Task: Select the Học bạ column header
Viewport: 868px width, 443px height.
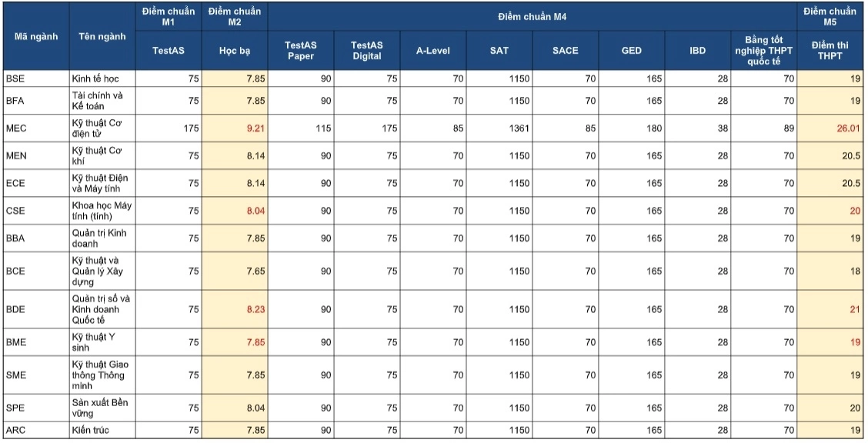Action: point(235,50)
